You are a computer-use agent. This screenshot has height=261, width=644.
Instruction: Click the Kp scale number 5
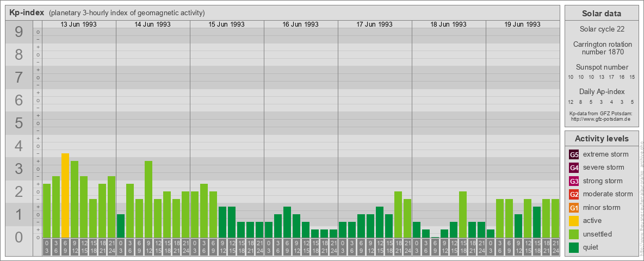19,123
